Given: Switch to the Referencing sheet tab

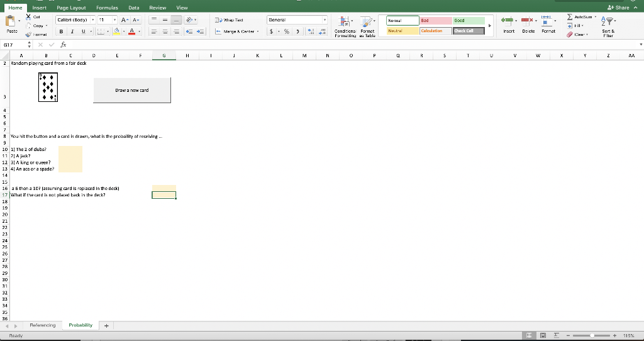Looking at the screenshot, I should tap(43, 325).
